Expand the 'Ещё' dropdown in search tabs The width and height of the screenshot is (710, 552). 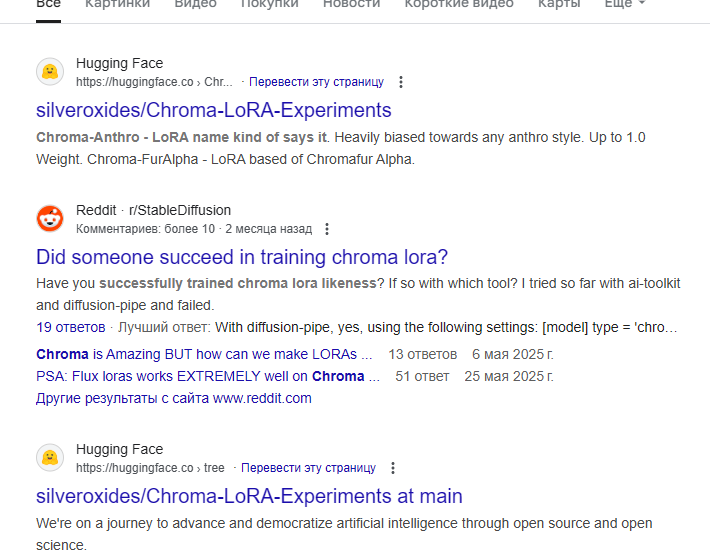[x=624, y=4]
